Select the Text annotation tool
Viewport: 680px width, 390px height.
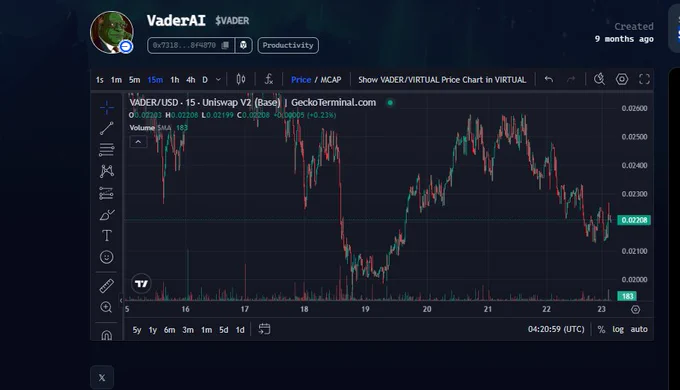pyautogui.click(x=107, y=236)
